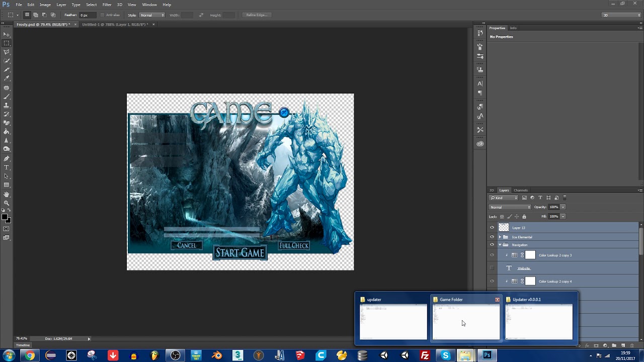Open the Filter menu
Image resolution: width=644 pixels, height=362 pixels.
pyautogui.click(x=107, y=5)
